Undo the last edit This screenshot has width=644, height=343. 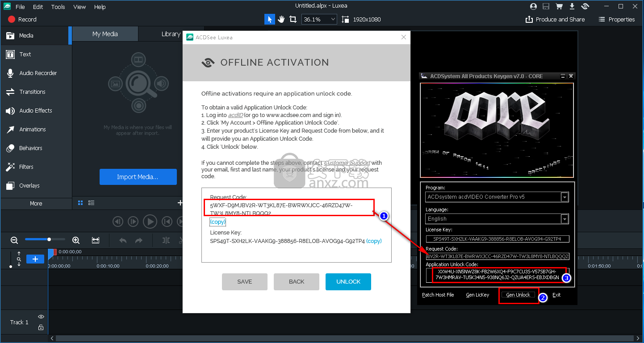click(x=123, y=240)
